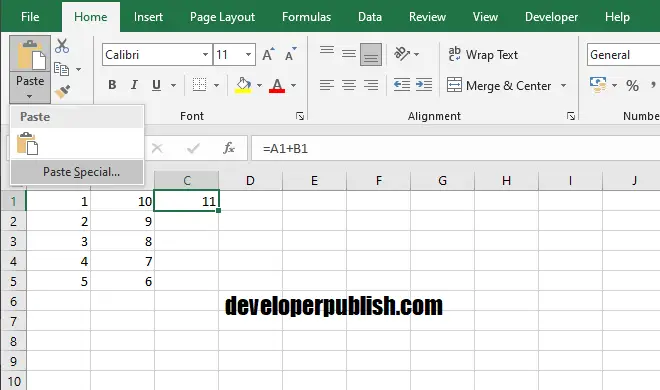This screenshot has height=390, width=660.
Task: Cancel formula entry with X icon
Action: tap(157, 148)
